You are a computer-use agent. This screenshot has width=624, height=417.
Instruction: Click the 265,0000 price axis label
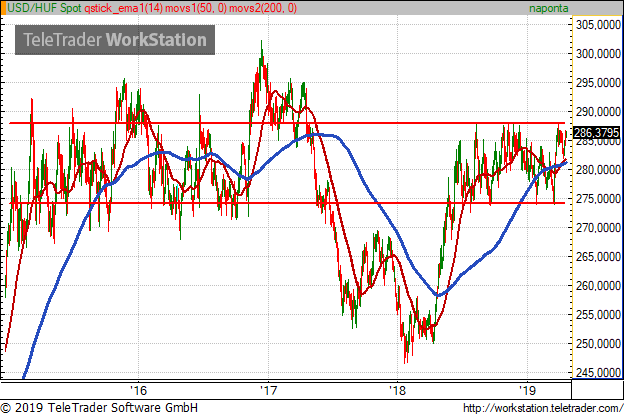tap(598, 257)
